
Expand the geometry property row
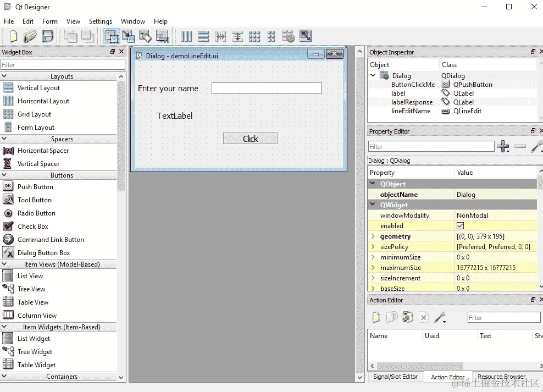pos(373,236)
